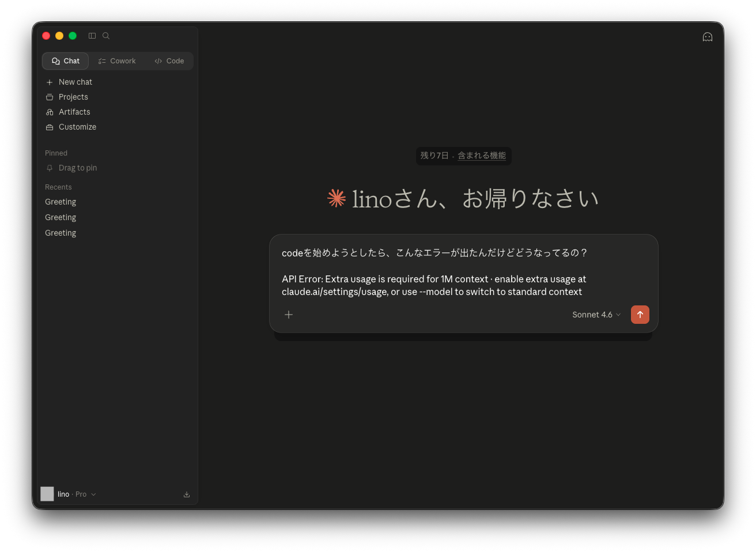Click the 残り7日 trial badge text

coord(434,156)
